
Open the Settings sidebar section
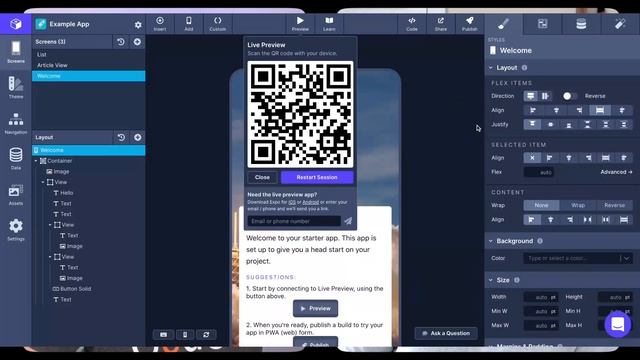16,230
